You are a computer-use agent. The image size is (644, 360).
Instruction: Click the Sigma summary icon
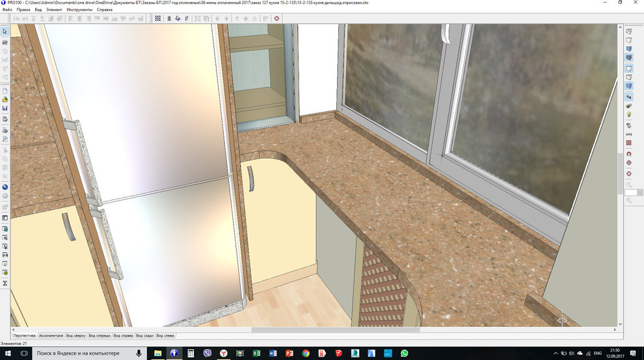point(5,283)
